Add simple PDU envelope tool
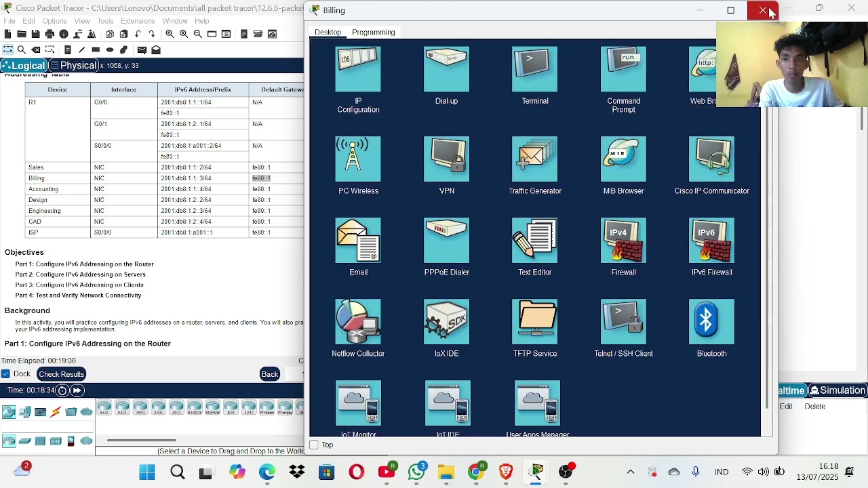Image resolution: width=868 pixels, height=488 pixels. point(142,49)
